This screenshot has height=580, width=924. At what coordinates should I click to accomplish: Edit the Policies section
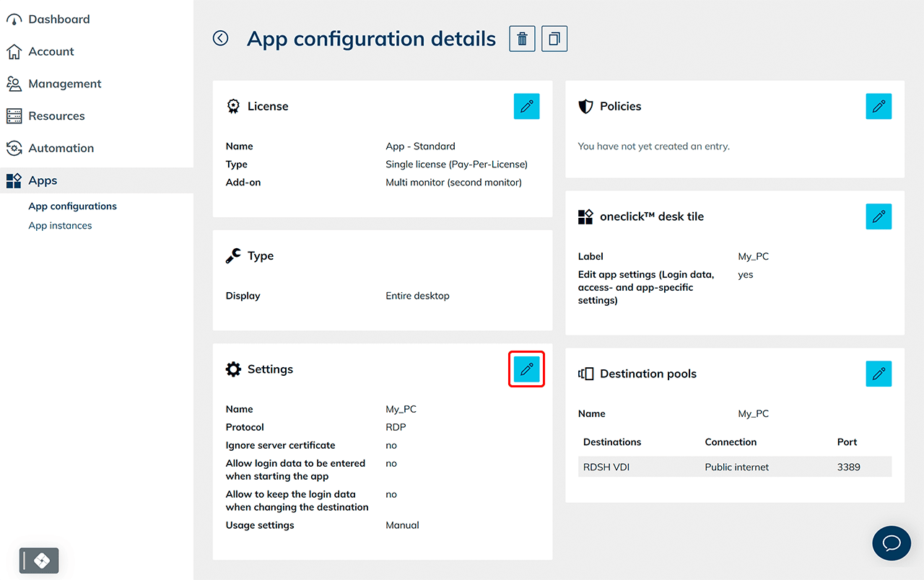[x=879, y=106]
